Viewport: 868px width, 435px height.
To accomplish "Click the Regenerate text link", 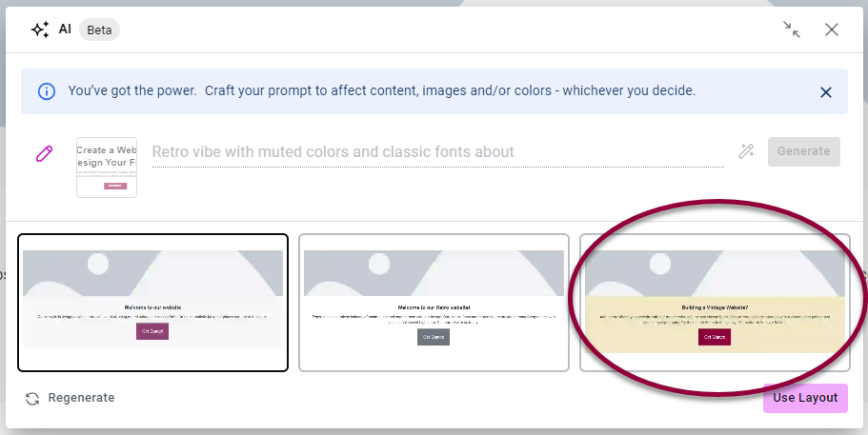I will coord(81,398).
